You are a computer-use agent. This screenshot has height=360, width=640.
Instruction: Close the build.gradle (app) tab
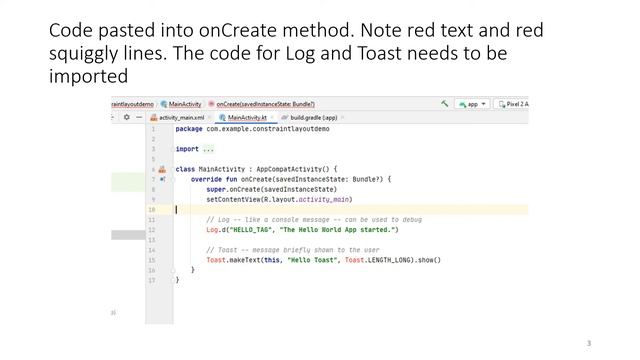click(x=342, y=118)
